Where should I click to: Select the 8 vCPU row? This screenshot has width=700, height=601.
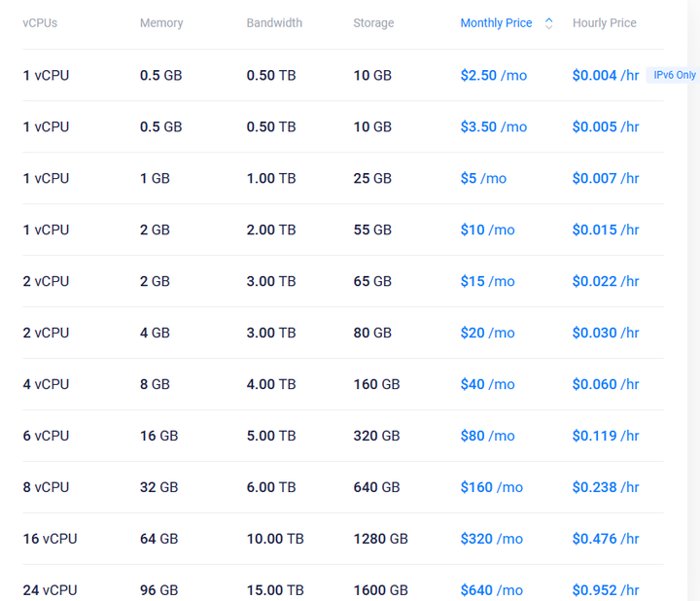(343, 487)
